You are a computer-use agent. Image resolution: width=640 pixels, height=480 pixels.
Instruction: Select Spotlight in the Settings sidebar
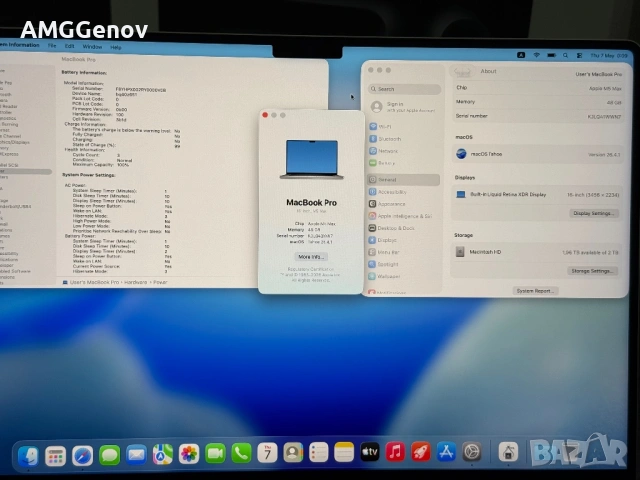[x=403, y=264]
